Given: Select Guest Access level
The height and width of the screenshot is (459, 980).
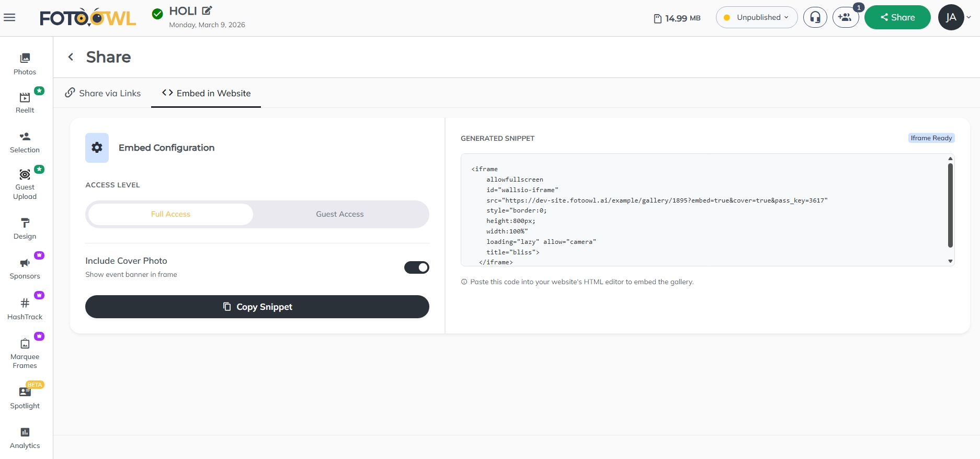Looking at the screenshot, I should point(340,214).
